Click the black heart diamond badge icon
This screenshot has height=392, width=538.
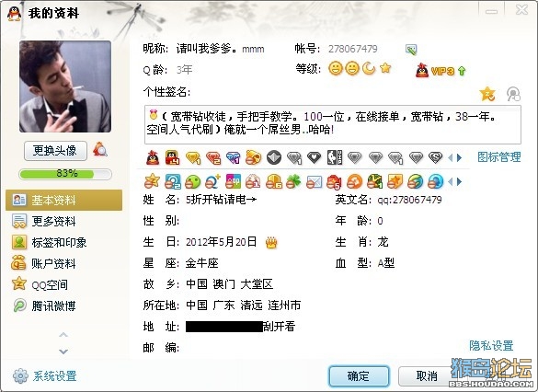[x=314, y=157]
